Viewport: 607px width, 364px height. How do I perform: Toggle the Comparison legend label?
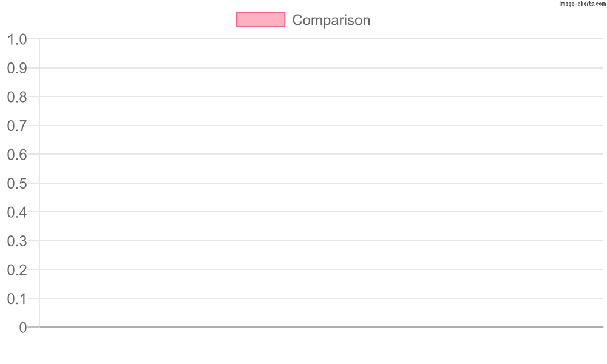[x=331, y=20]
